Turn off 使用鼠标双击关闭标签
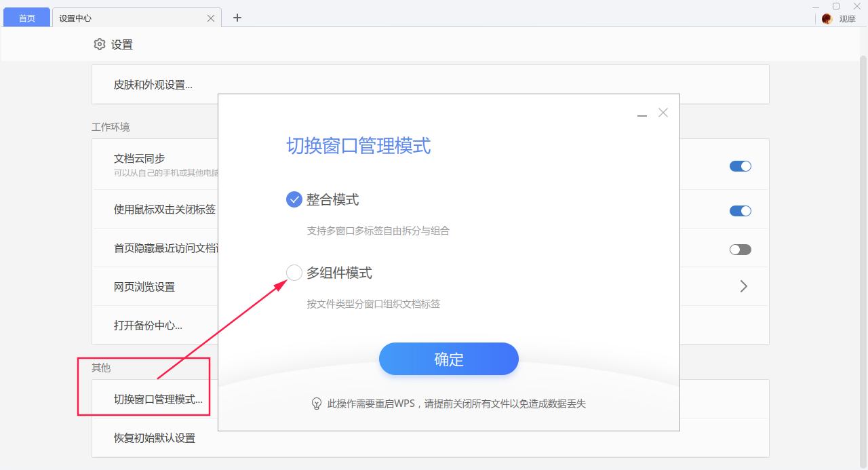Image resolution: width=868 pixels, height=470 pixels. [x=741, y=210]
